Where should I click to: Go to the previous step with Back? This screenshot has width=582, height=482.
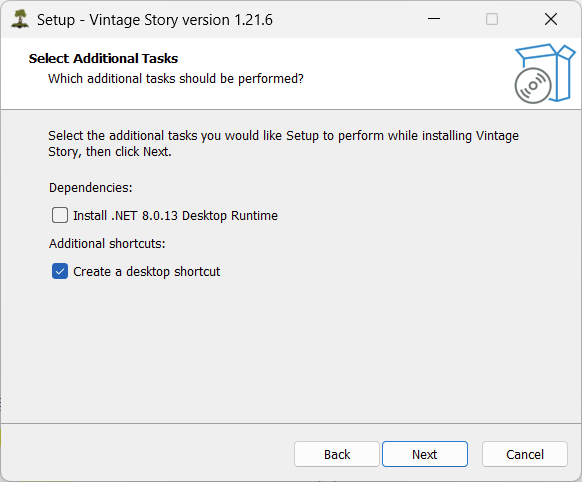[x=337, y=454]
